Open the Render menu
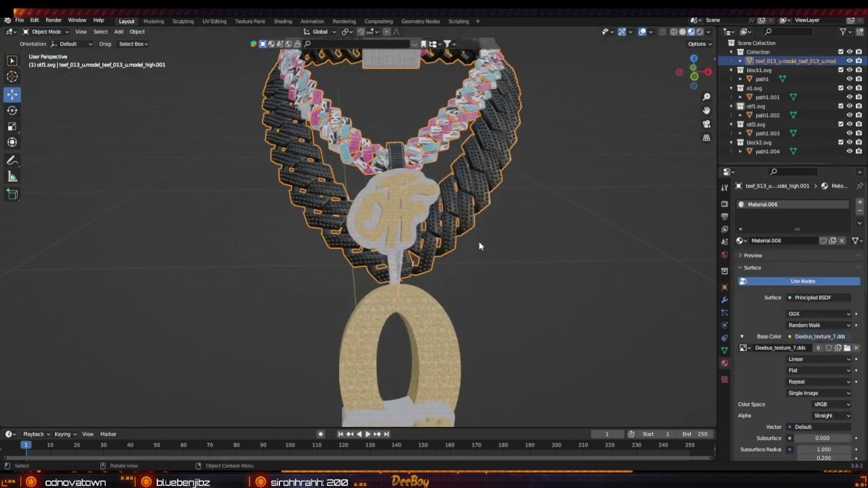868x488 pixels. [x=54, y=20]
